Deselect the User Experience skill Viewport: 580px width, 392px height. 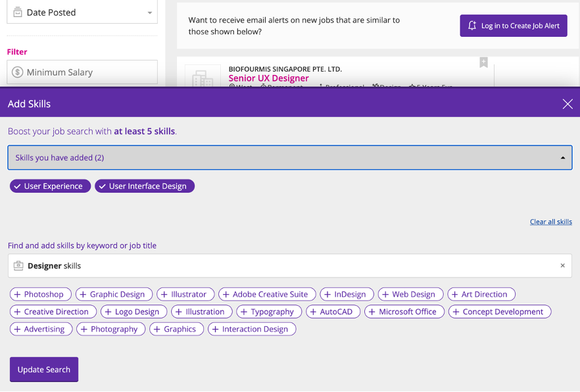coord(49,186)
